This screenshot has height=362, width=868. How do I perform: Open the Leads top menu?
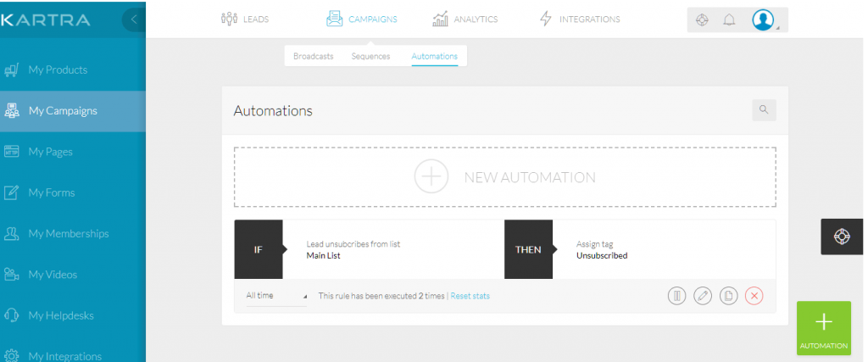tap(244, 19)
